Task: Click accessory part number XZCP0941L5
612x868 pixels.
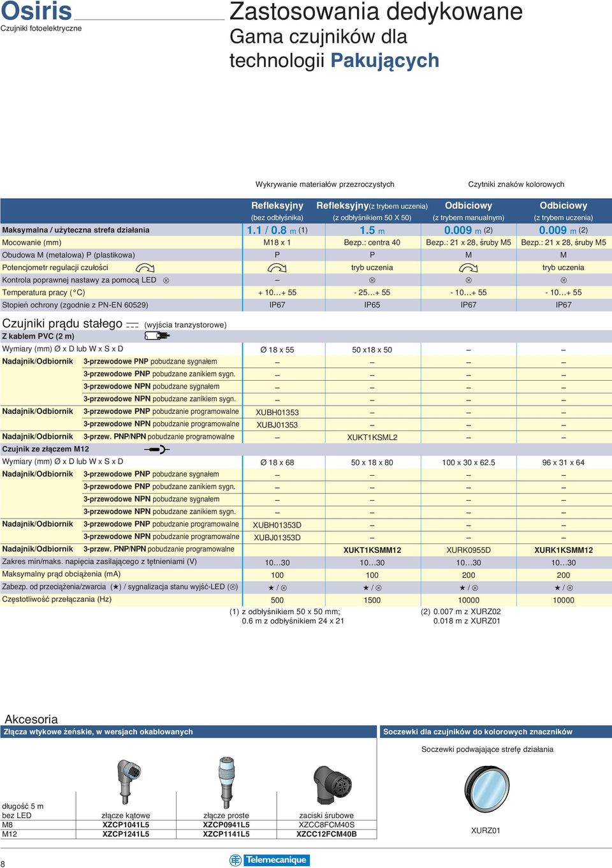Action: 226,825
